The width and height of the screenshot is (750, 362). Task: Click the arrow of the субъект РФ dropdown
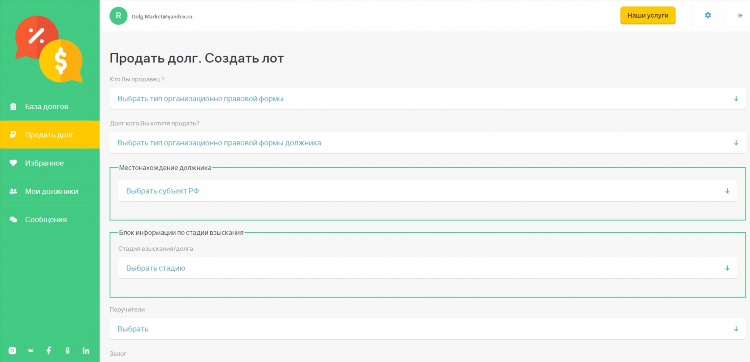[727, 191]
